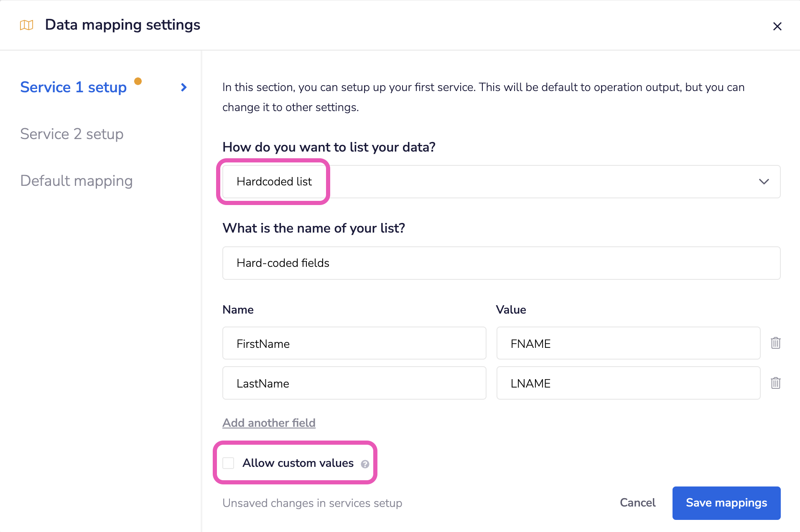800x532 pixels.
Task: Click the Cancel button
Action: click(x=638, y=503)
